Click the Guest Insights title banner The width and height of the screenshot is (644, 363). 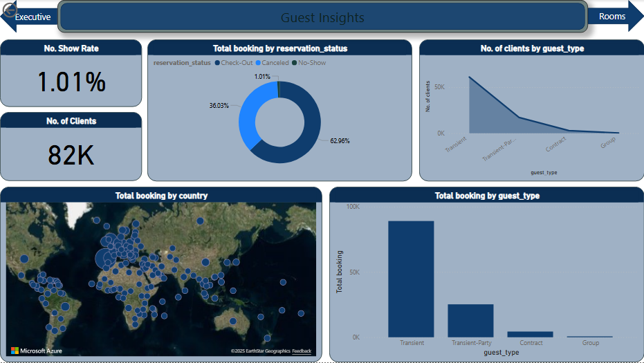coord(322,17)
